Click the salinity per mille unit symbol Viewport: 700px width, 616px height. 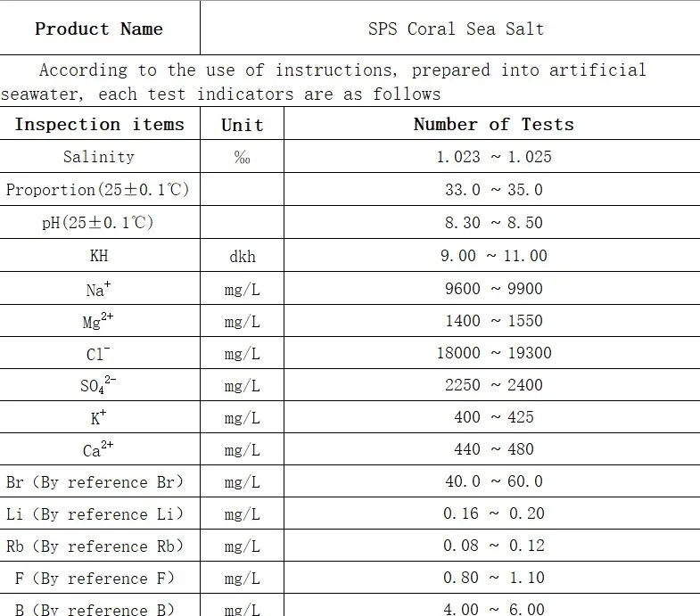[x=242, y=157]
